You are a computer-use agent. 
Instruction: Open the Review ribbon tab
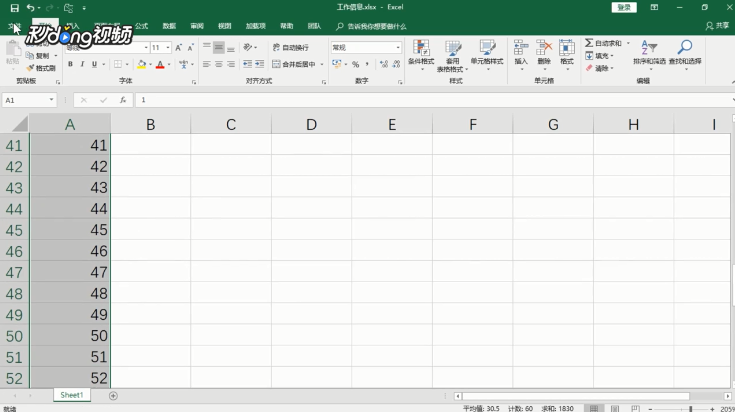(x=197, y=26)
